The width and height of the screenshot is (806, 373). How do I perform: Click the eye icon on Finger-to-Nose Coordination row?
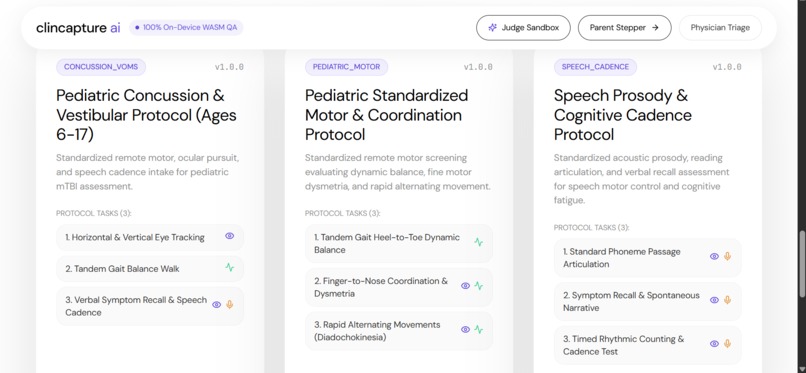465,286
